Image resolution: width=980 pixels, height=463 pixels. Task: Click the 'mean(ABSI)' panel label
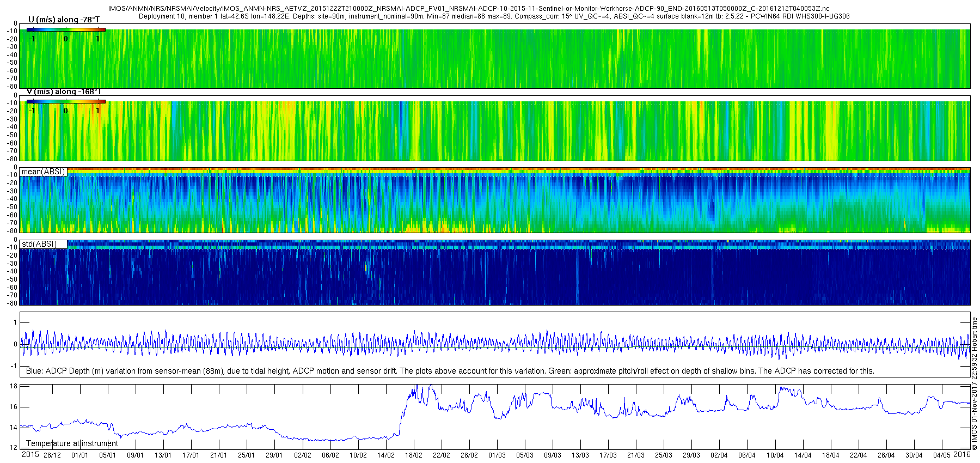[43, 172]
